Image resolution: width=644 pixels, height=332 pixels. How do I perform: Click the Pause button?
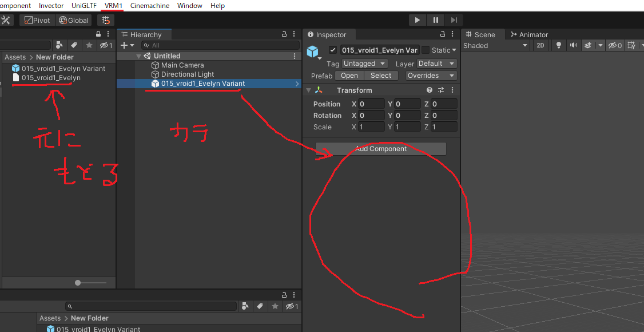pos(436,19)
